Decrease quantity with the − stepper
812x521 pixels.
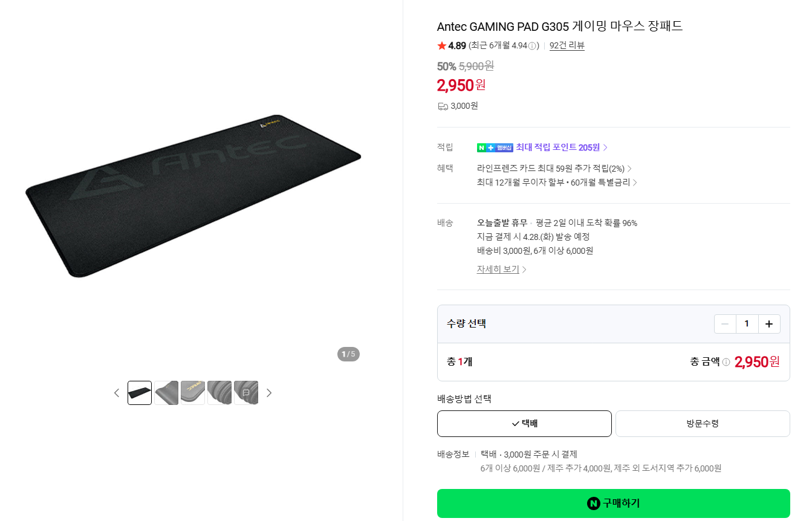tap(725, 323)
